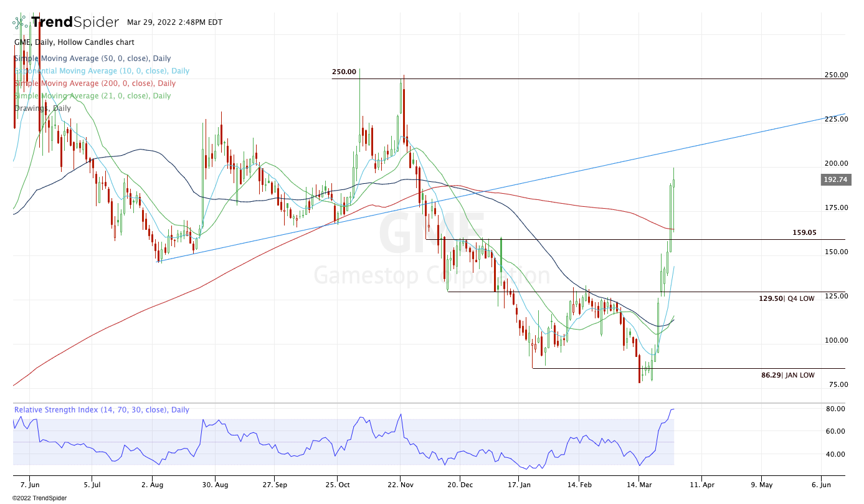This screenshot has height=504, width=864.
Task: Click the GME, Daily, Hollow Candles chart title
Action: 74,42
